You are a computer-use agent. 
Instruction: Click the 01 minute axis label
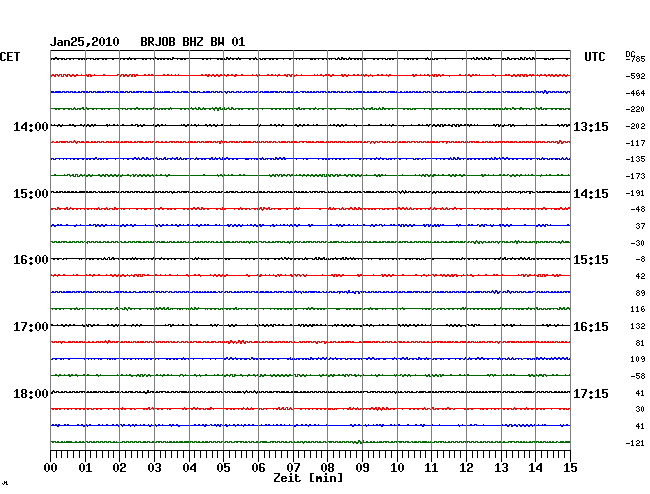point(85,468)
